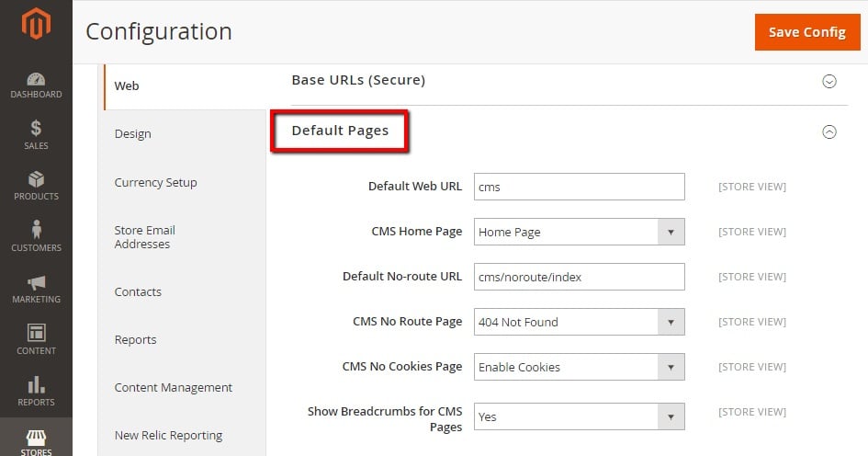This screenshot has height=456, width=868.
Task: Open Show Breadcrumbs for CMS Pages dropdown
Action: click(x=580, y=416)
